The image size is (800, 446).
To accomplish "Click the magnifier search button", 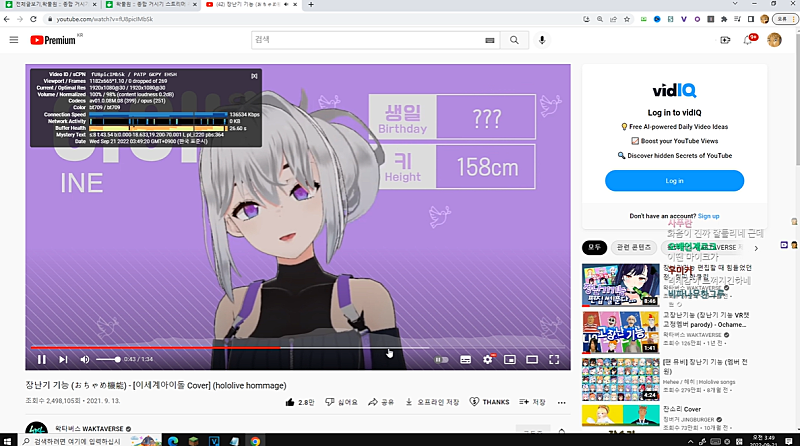I will coord(514,40).
